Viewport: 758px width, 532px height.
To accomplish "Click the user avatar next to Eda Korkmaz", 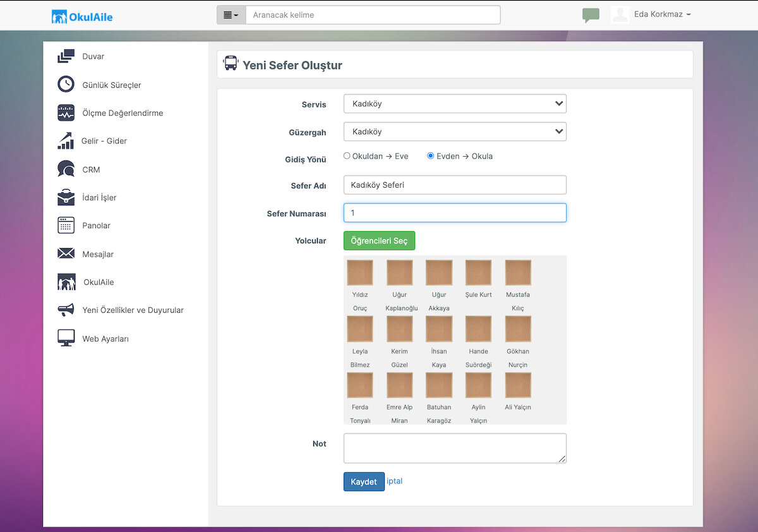I will click(620, 15).
